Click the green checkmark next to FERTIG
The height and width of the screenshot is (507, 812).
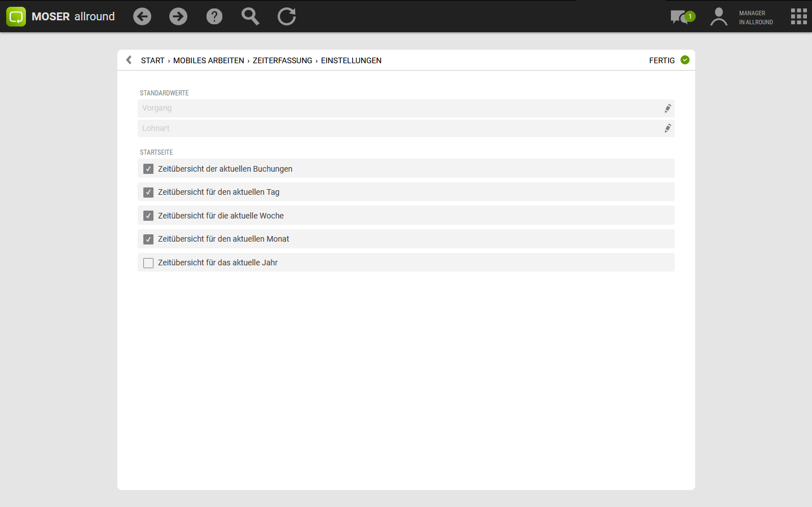pyautogui.click(x=685, y=60)
